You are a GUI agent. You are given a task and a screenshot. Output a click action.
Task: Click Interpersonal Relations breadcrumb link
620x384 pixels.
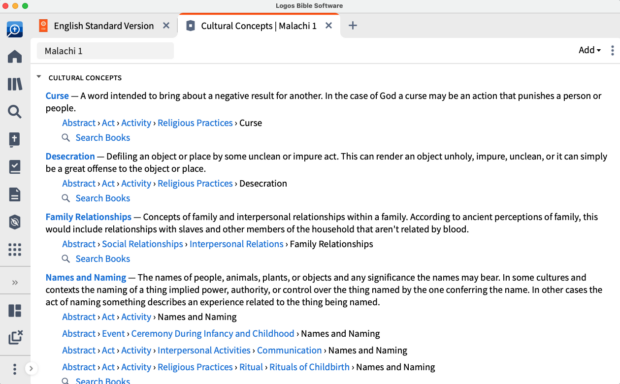click(x=236, y=244)
